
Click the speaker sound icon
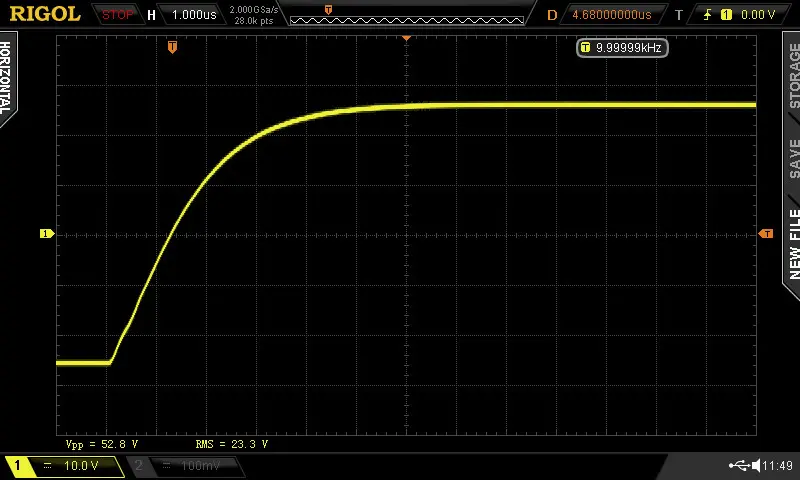tap(756, 465)
